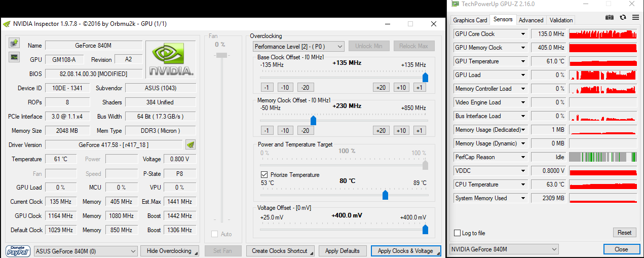Expand the CPU Temperature sensor dropdown
This screenshot has width=644, height=258.
pyautogui.click(x=523, y=185)
